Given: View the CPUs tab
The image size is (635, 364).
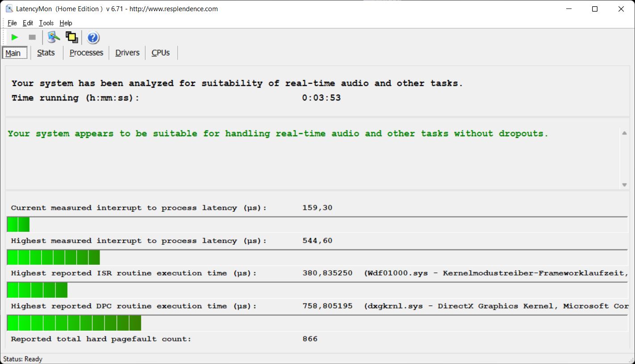Looking at the screenshot, I should coord(161,53).
